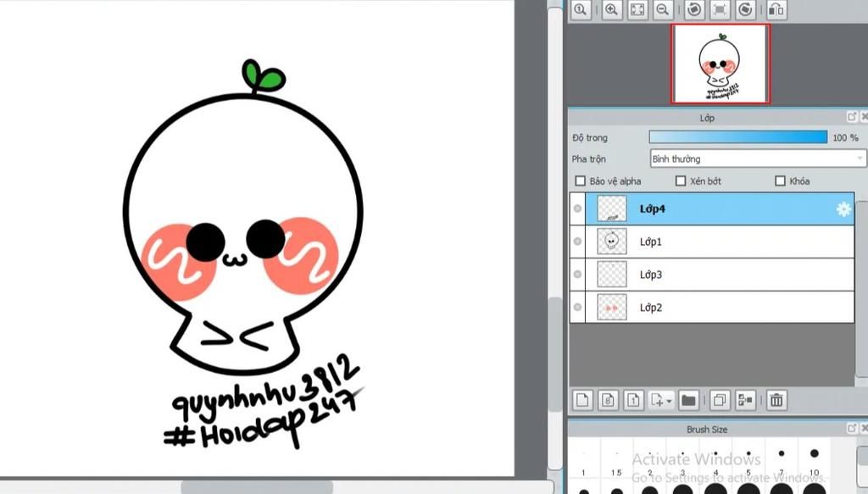Click the zoom out magnifier icon
This screenshot has width=868, height=494.
(x=663, y=9)
